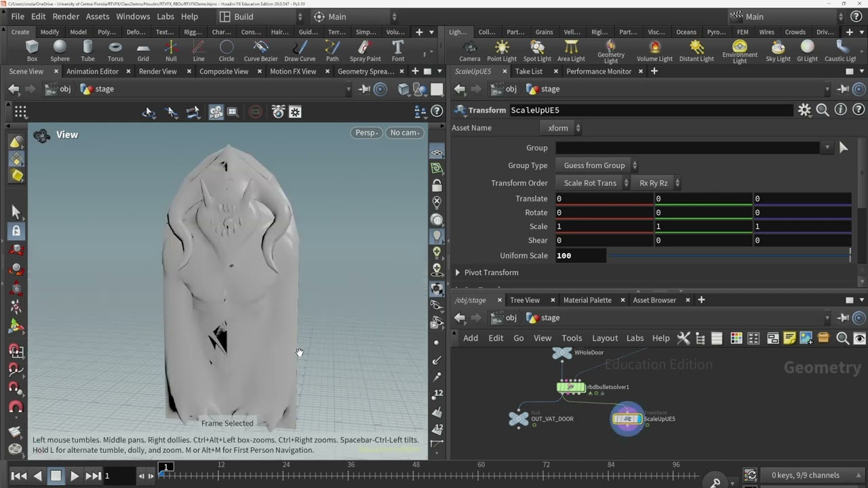This screenshot has width=868, height=488.
Task: Add a Spot Light
Action: point(537,50)
